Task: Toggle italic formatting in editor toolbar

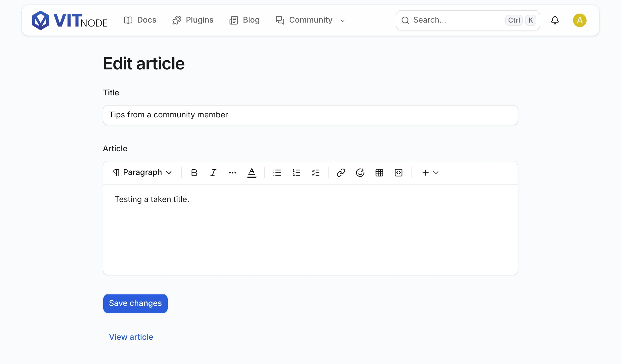Action: coord(213,173)
